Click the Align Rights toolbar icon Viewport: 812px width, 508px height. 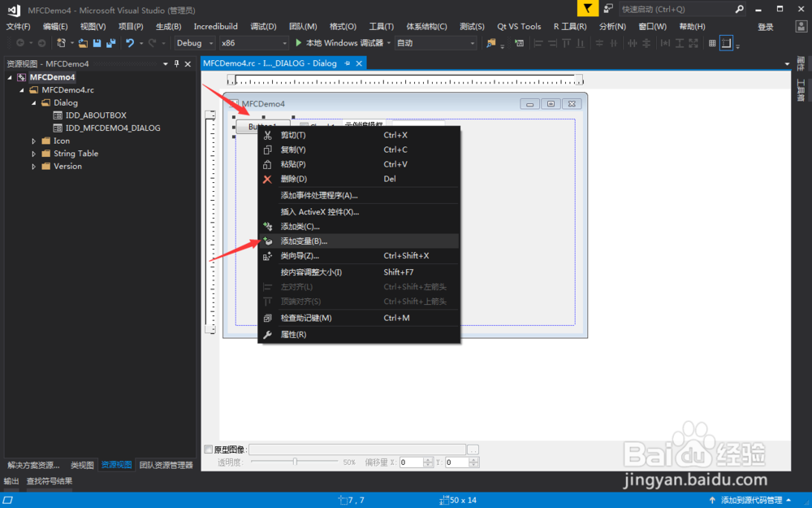coord(552,43)
